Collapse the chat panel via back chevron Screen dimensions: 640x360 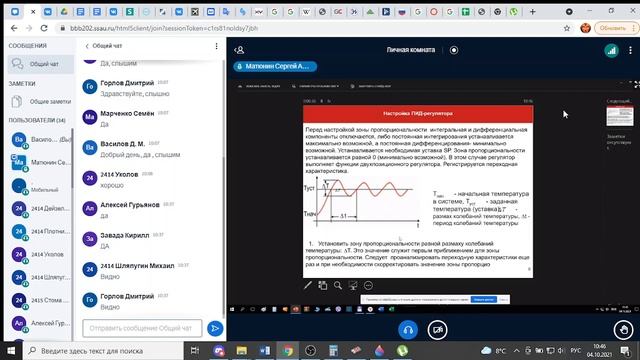pyautogui.click(x=87, y=46)
